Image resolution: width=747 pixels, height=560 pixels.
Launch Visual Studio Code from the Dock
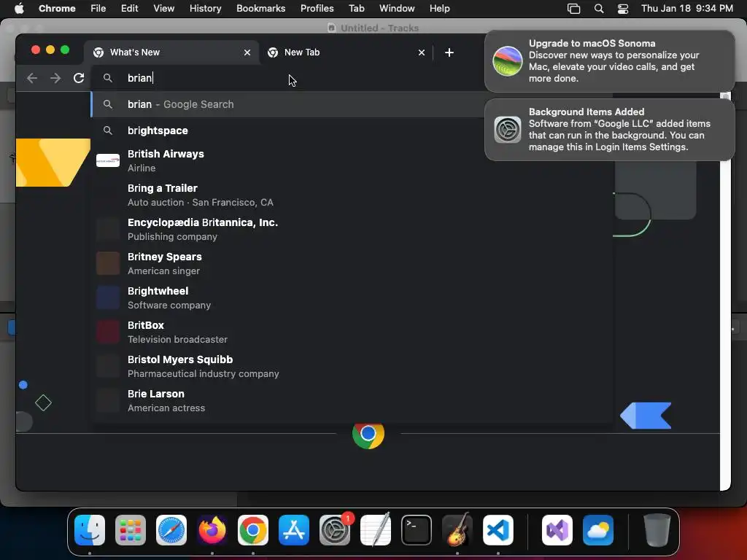click(x=498, y=530)
